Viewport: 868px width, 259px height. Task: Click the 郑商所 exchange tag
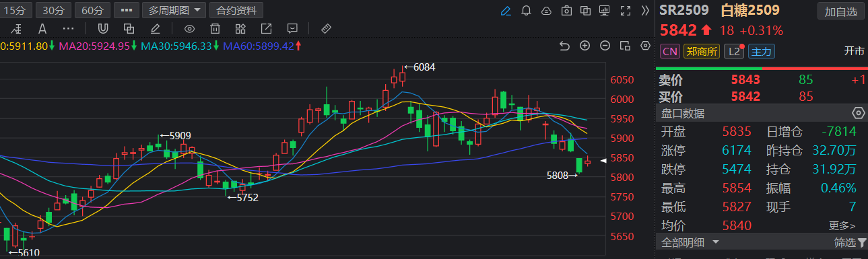[702, 52]
